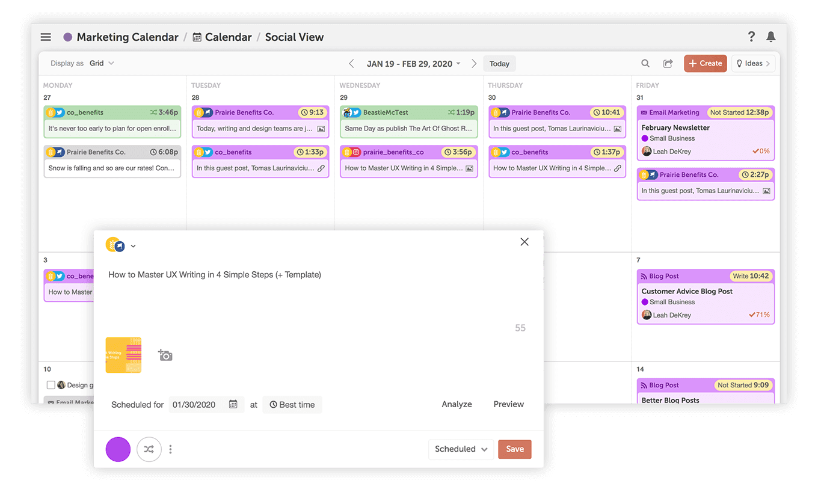Check the Design task checkbox
818x504 pixels.
tap(51, 386)
